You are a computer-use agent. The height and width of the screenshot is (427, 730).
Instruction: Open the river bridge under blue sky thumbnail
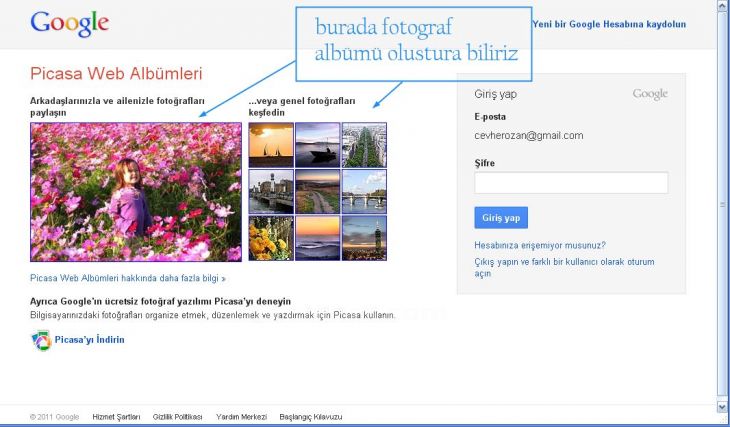point(364,191)
